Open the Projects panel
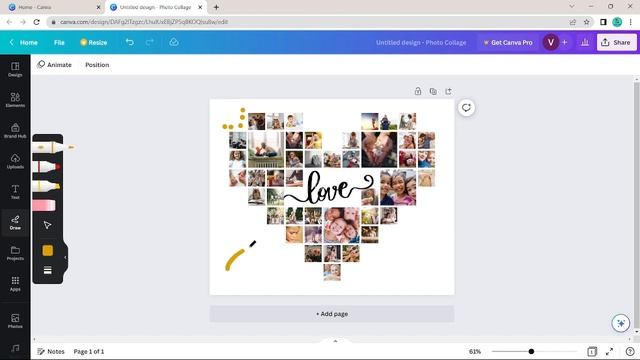Viewport: 640px width, 360px height. (x=15, y=253)
